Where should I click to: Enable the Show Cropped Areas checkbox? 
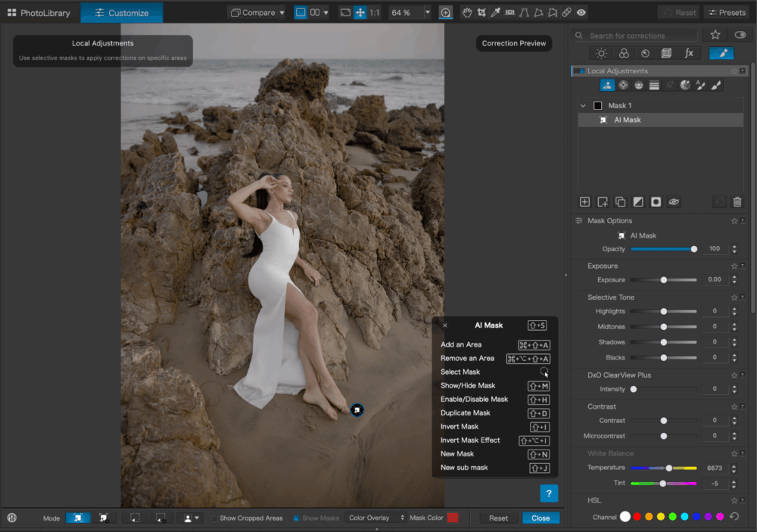(214, 518)
